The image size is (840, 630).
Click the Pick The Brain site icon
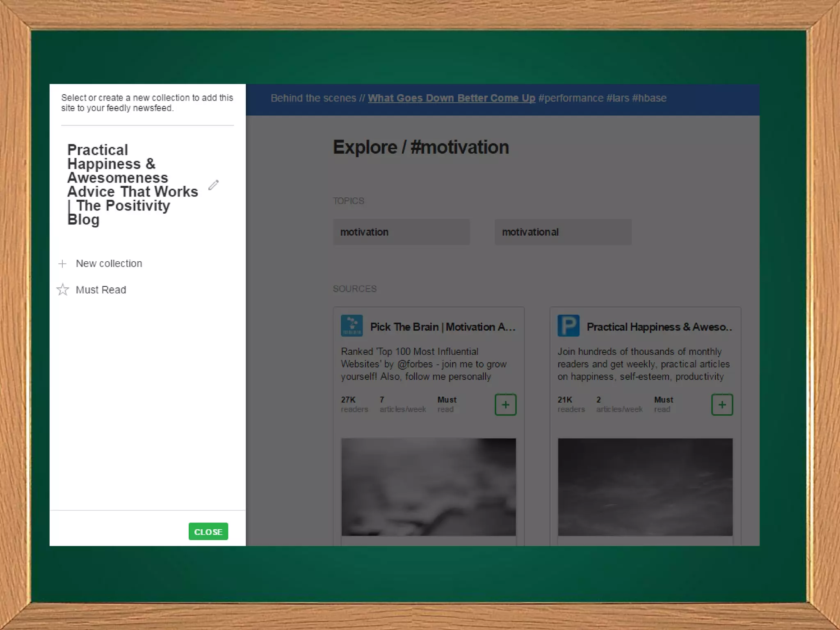point(352,326)
